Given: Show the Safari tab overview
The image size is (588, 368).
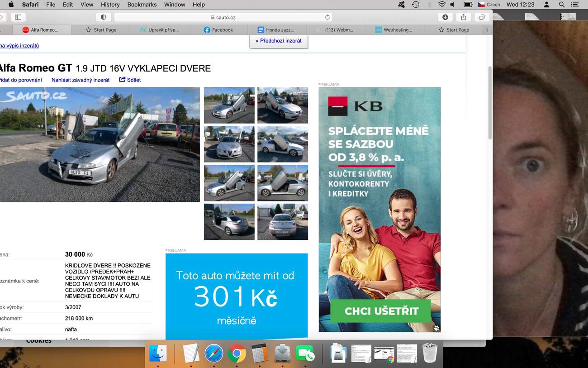Looking at the screenshot, I should point(482,17).
